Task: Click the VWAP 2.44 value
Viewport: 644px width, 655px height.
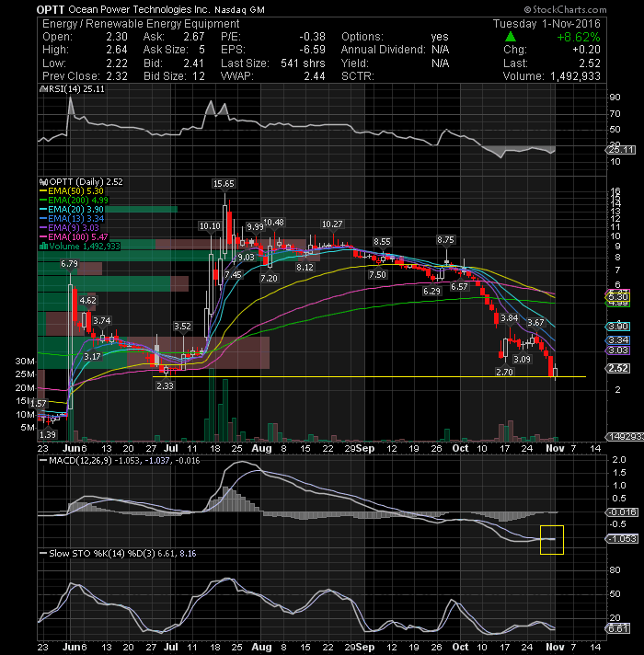Action: tap(315, 76)
